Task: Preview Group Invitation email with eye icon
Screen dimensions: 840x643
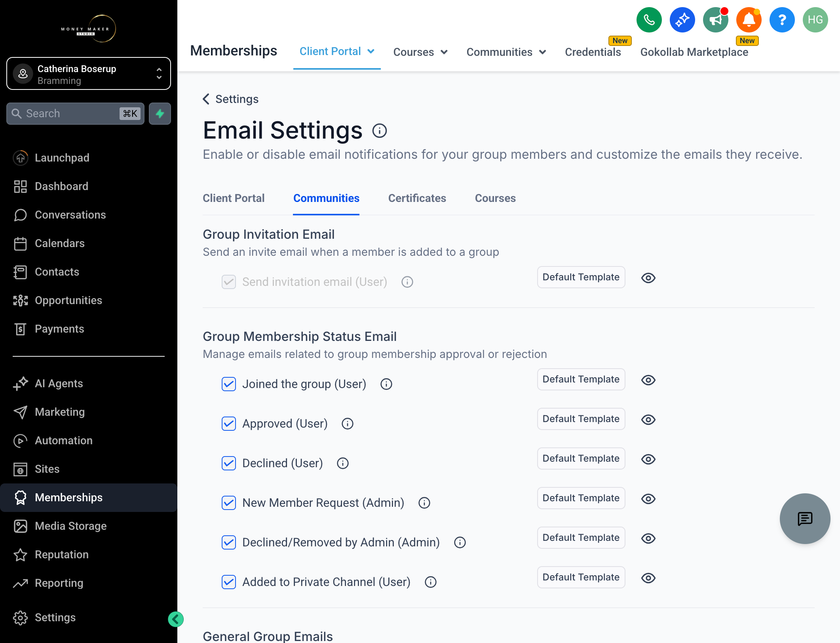Action: (x=648, y=278)
